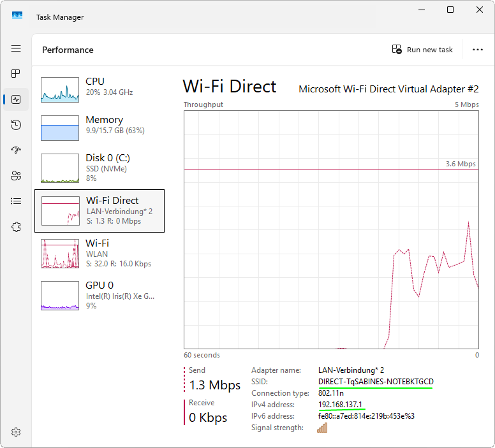Select the Wi-Fi WLAN entry

click(x=100, y=254)
